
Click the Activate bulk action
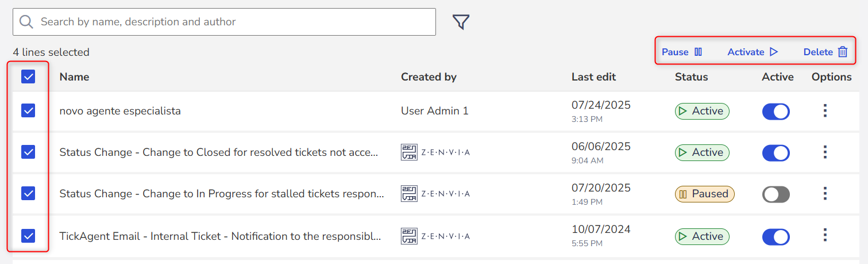click(753, 52)
